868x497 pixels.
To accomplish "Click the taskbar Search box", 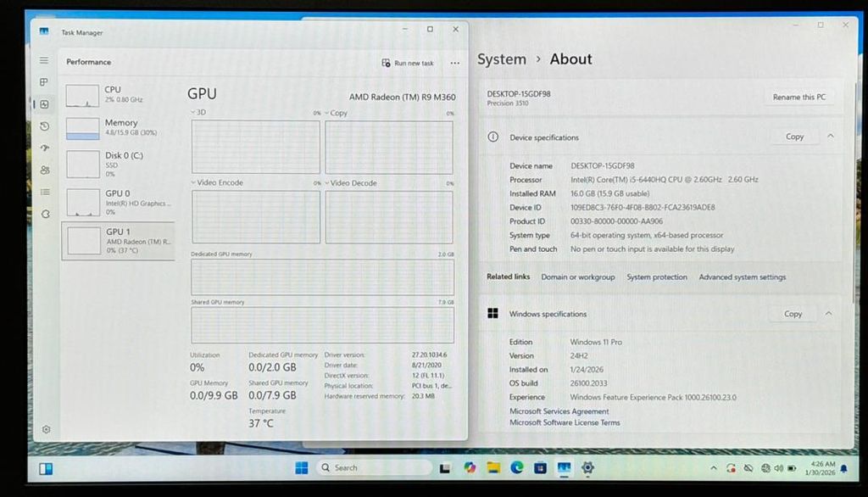I will pyautogui.click(x=373, y=467).
